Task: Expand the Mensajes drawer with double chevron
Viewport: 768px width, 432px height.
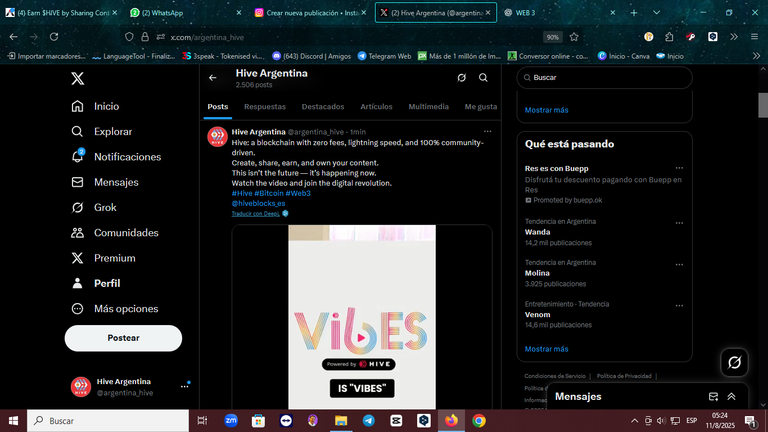Action: 731,397
